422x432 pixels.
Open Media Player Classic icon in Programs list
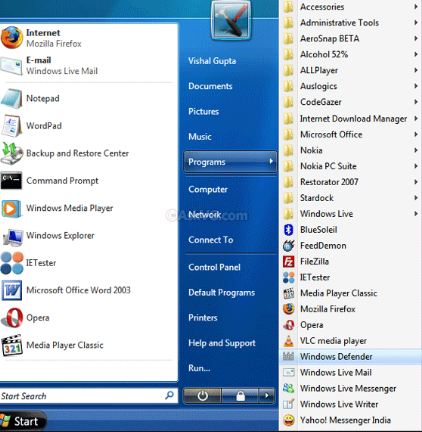289,293
